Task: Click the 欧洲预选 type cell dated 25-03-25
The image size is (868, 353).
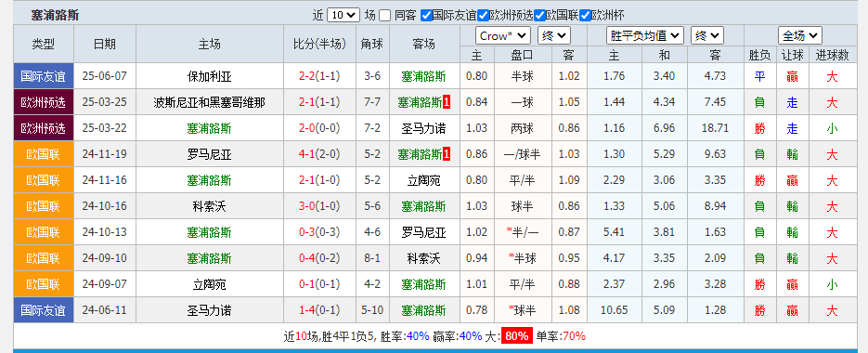Action: click(x=44, y=102)
